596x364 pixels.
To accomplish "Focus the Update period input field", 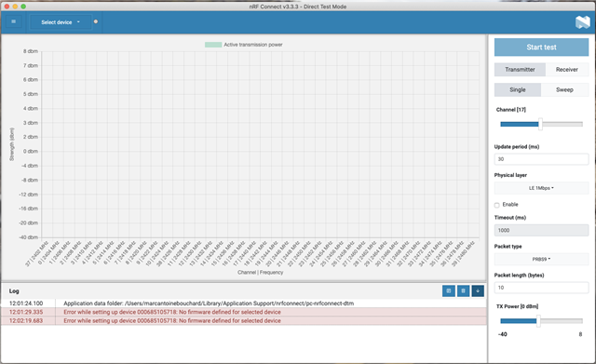I will coord(541,159).
